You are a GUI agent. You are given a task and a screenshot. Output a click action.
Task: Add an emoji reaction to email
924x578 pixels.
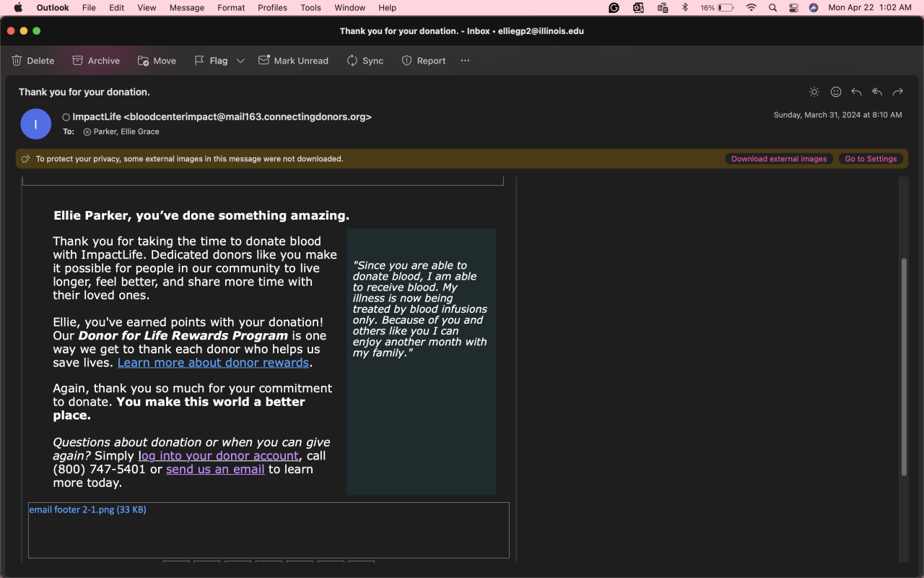pyautogui.click(x=836, y=92)
